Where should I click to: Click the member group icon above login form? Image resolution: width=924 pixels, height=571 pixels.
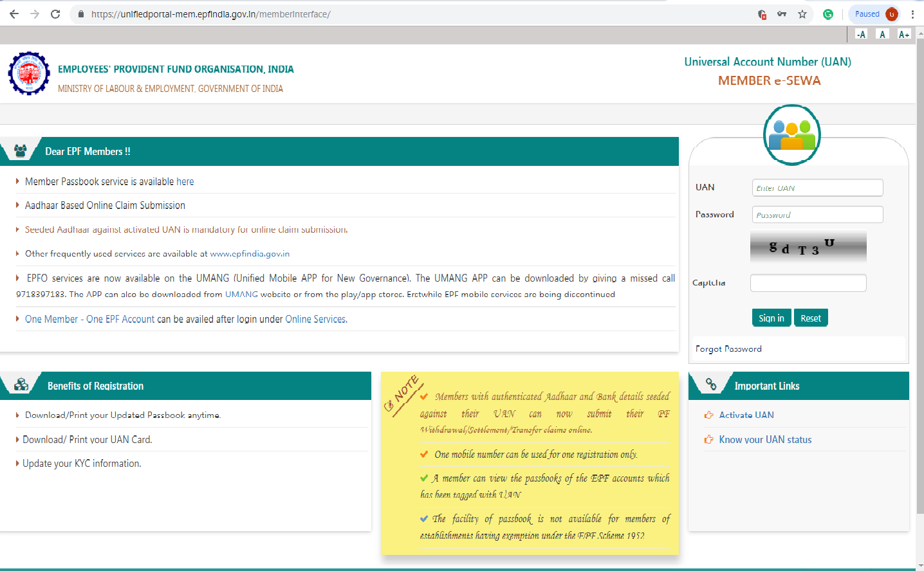[x=791, y=134]
